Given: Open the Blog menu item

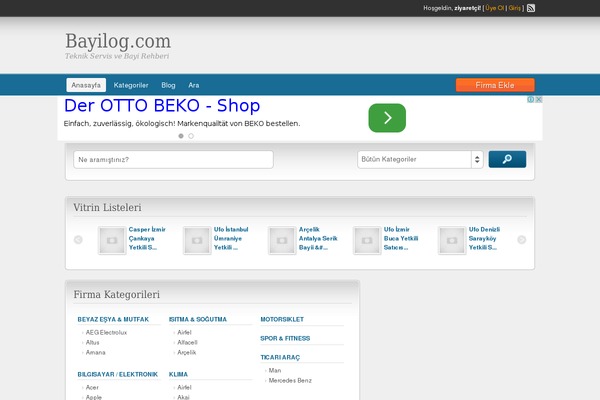Looking at the screenshot, I should click(x=168, y=85).
